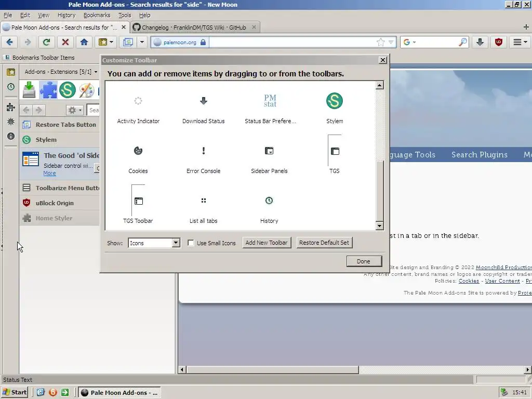Click the page horizontal scrollbar thumb
Viewport: 532px width, 399px height.
tap(273, 369)
